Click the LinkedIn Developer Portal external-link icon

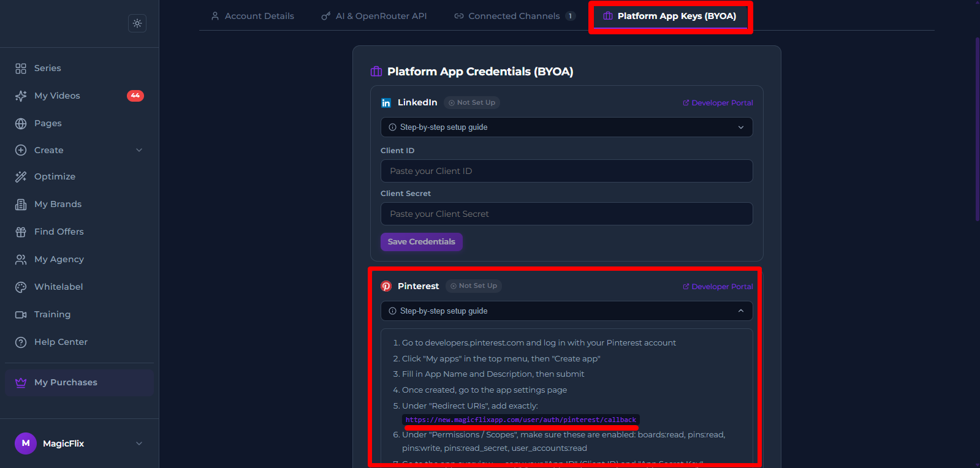[686, 103]
